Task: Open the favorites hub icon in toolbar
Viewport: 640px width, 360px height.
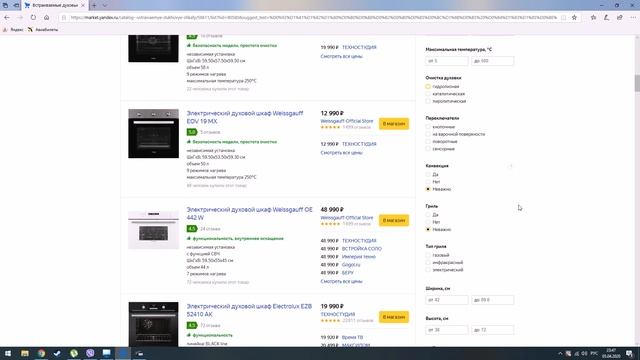Action: click(593, 18)
